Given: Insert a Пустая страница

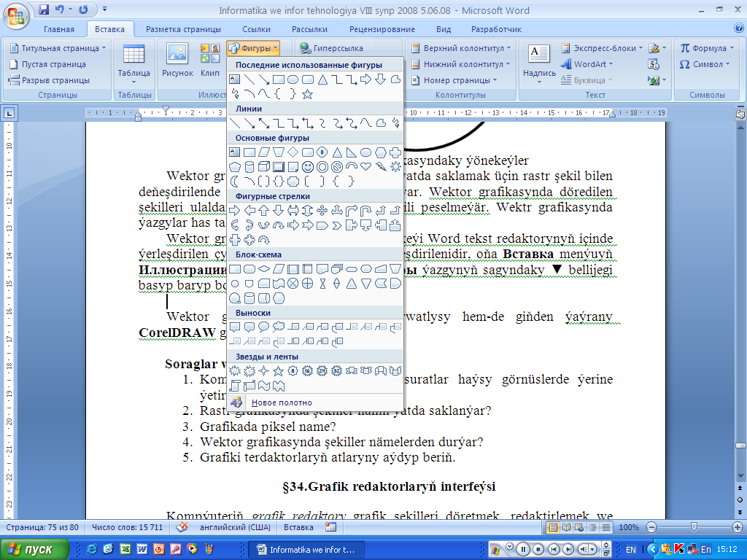Looking at the screenshot, I should pos(48,64).
